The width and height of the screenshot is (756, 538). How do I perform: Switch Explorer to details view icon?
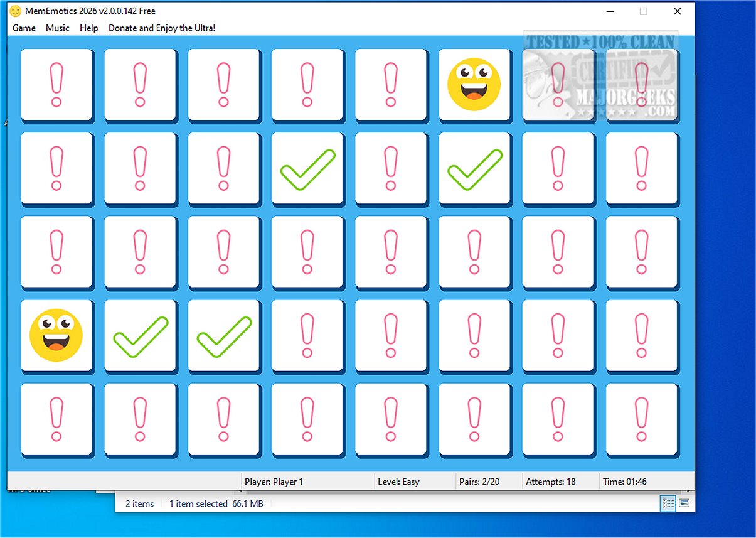tap(668, 503)
